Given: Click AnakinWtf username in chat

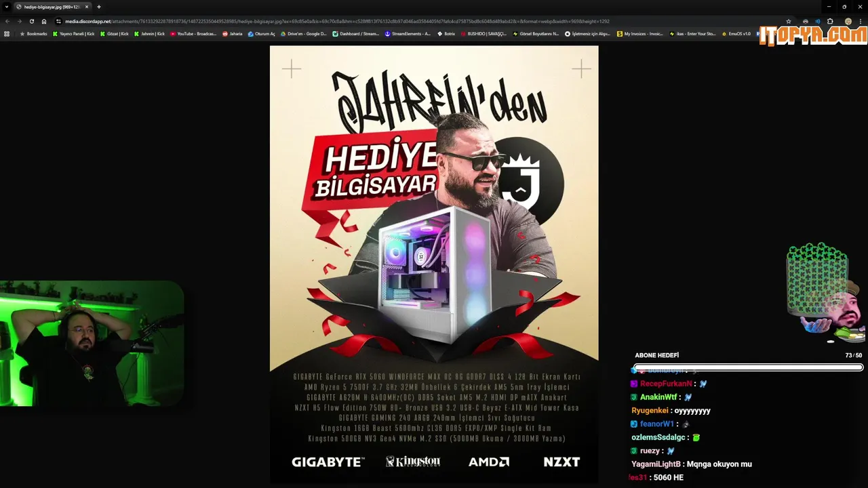Looking at the screenshot, I should pos(658,397).
